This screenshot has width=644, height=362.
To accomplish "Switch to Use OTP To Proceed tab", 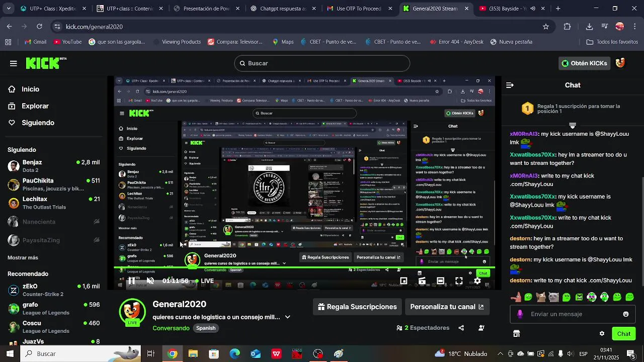I will [359, 9].
